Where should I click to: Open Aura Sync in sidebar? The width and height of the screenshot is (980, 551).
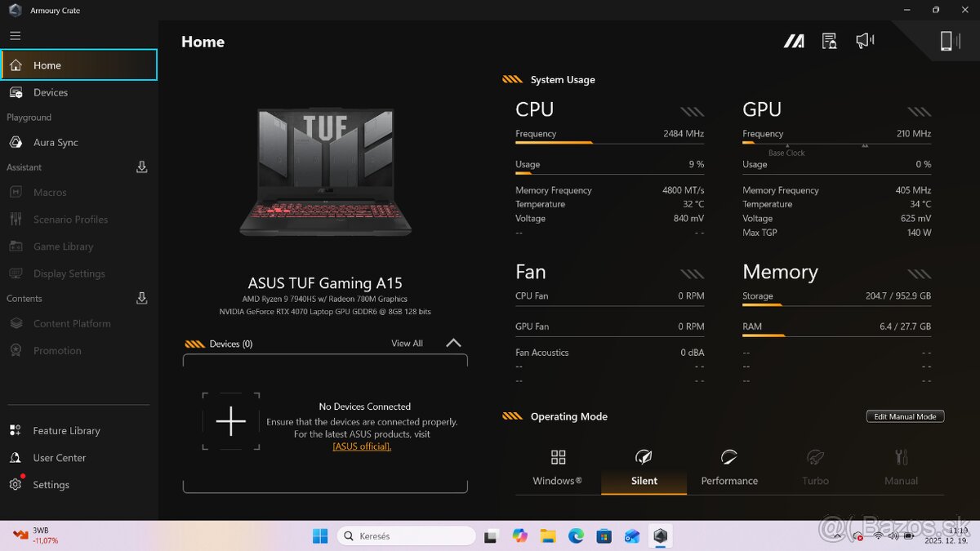pyautogui.click(x=56, y=143)
